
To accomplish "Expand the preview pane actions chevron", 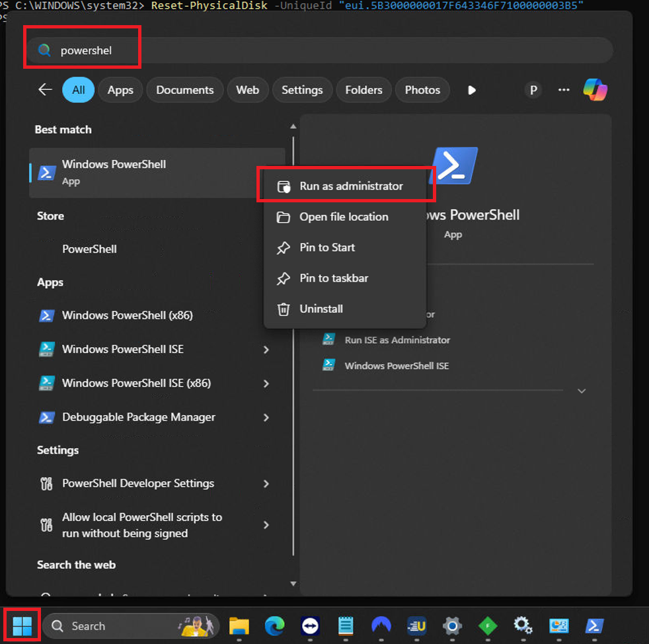I will (x=582, y=391).
